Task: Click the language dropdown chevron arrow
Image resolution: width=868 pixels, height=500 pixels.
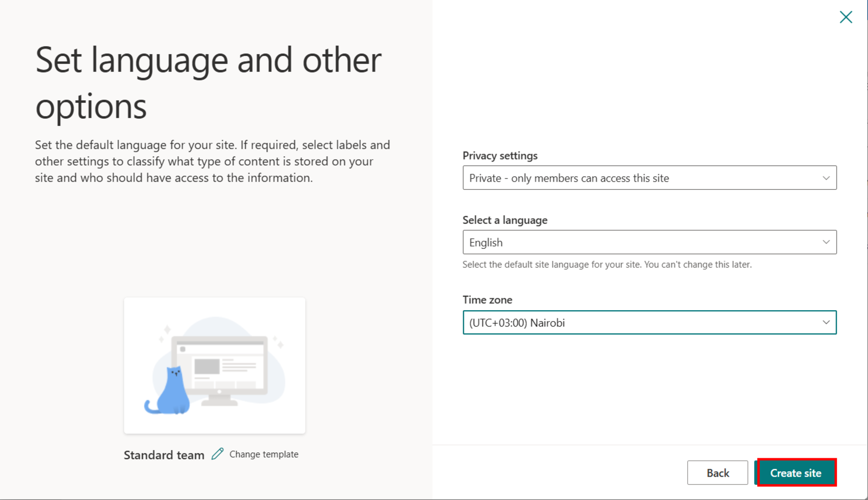Action: pyautogui.click(x=826, y=242)
